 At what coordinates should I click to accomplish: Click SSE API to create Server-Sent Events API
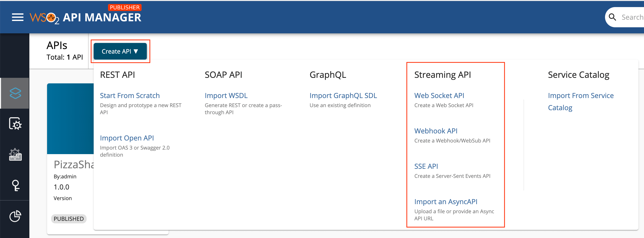(426, 166)
